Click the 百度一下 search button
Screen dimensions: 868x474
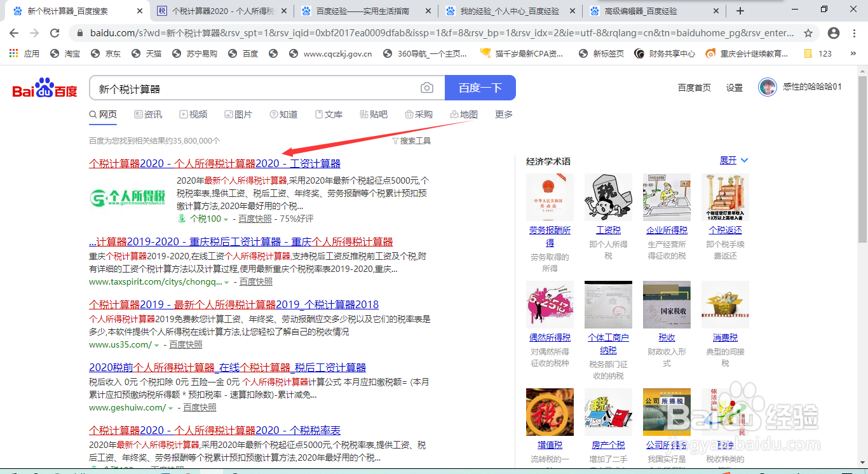[x=480, y=88]
